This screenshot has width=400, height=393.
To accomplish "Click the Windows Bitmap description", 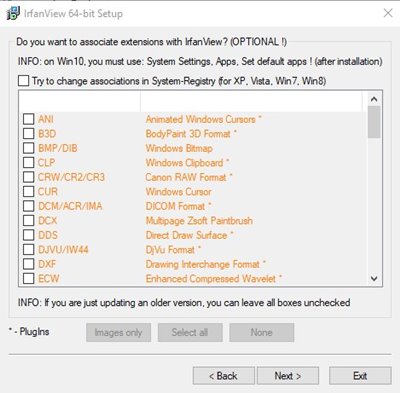I will point(179,148).
